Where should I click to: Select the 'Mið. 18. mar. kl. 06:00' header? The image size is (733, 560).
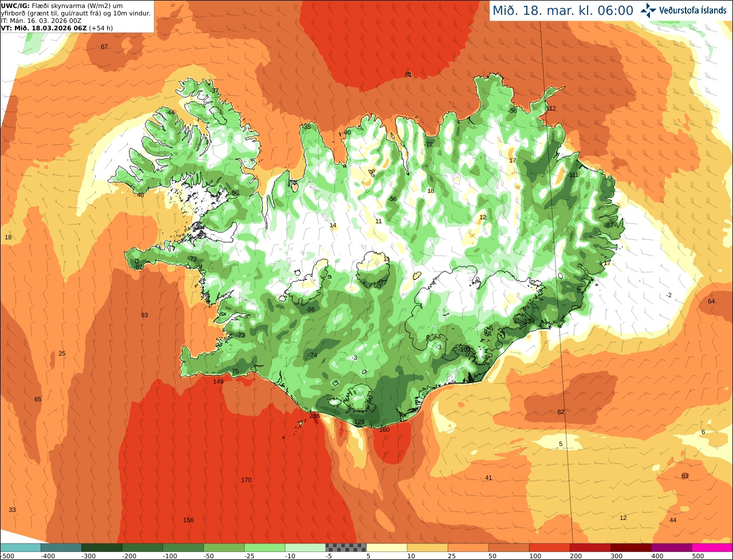tap(563, 10)
